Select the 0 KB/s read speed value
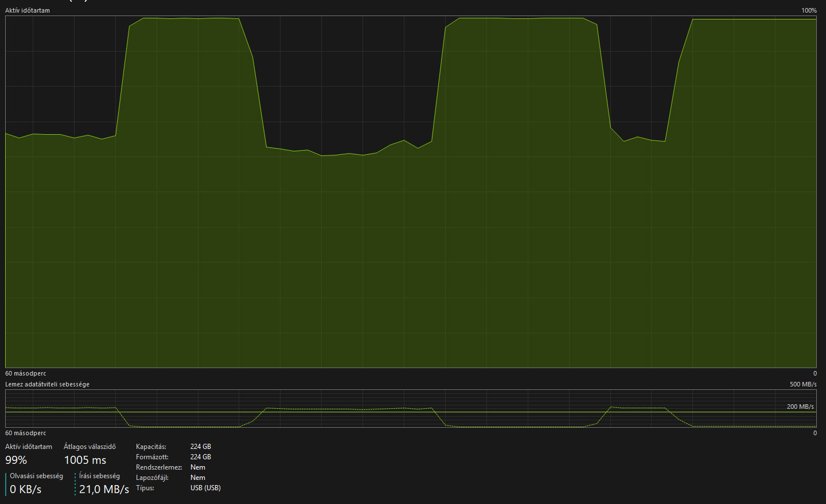Screen dimensions: 826x504 26,489
